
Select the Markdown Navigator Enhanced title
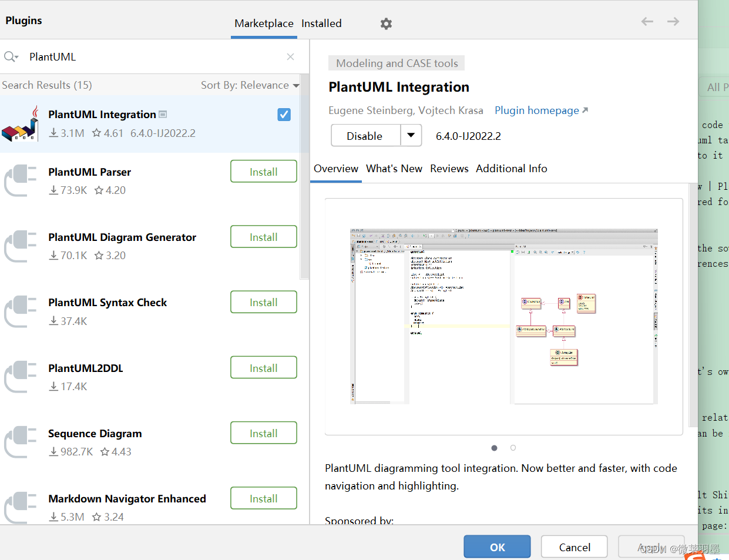click(x=127, y=499)
